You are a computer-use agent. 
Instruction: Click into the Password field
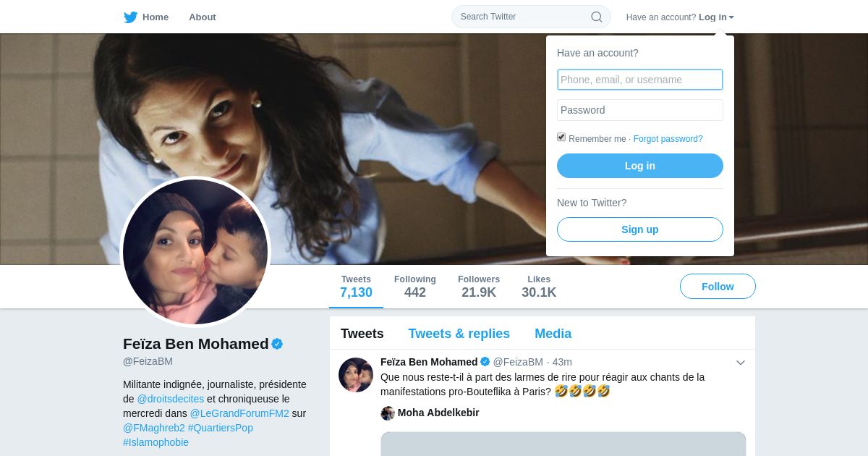pyautogui.click(x=640, y=110)
